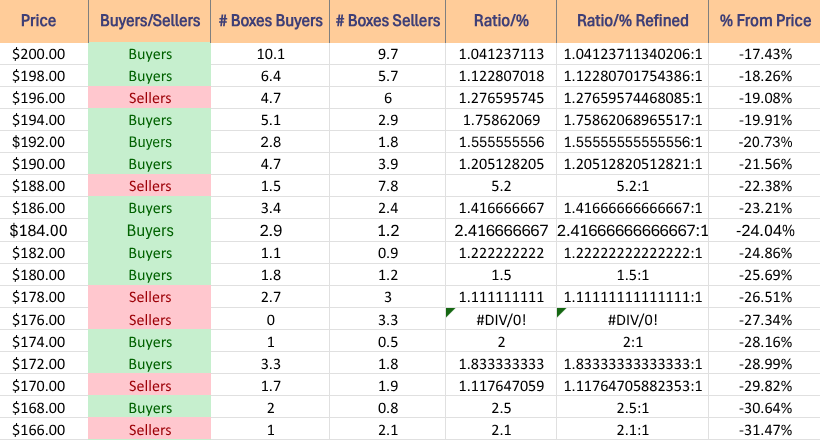820x440 pixels.
Task: Select the $184.00 price cell
Action: 43,230
